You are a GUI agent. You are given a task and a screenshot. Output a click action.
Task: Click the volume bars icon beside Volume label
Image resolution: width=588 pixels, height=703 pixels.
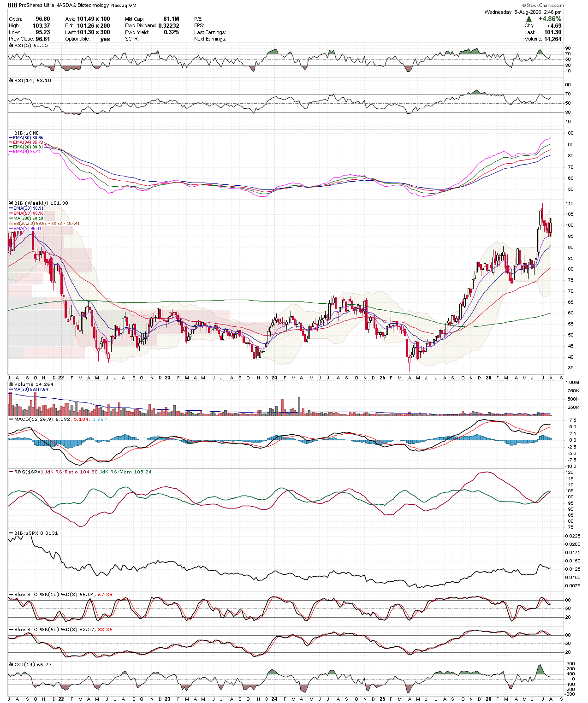coord(11,384)
